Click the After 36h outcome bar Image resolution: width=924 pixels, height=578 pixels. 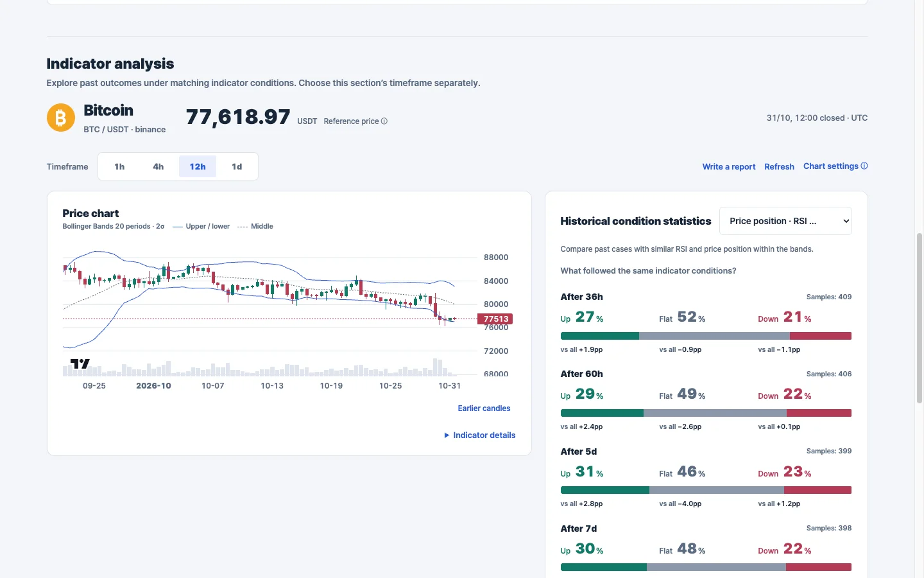click(706, 336)
